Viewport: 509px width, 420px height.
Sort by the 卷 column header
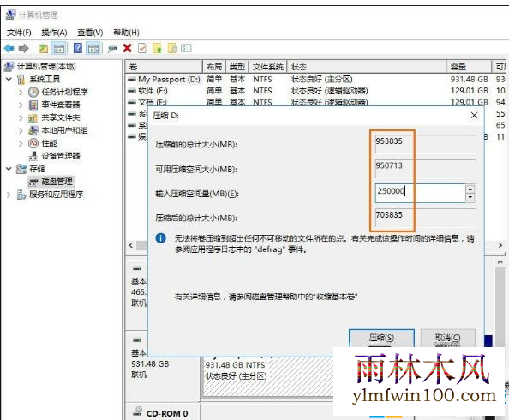click(x=164, y=67)
